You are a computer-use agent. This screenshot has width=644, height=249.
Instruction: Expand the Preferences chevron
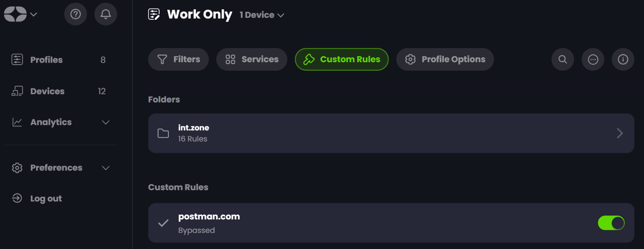106,168
